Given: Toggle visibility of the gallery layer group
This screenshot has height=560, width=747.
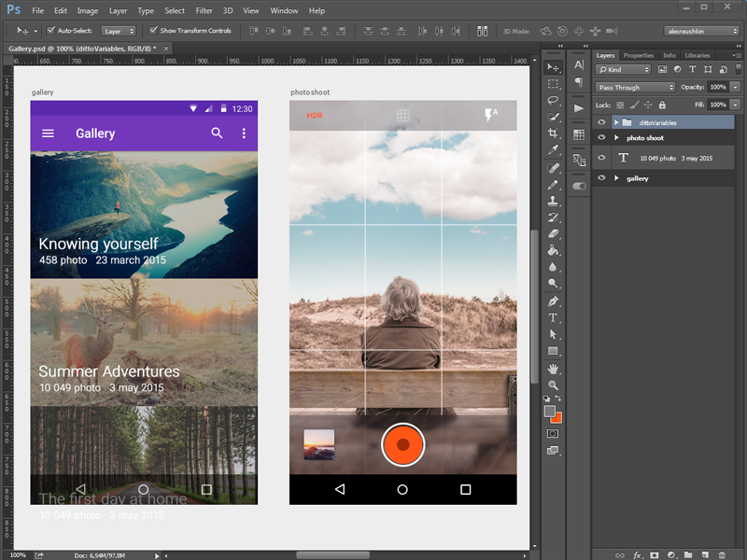Looking at the screenshot, I should tap(601, 177).
